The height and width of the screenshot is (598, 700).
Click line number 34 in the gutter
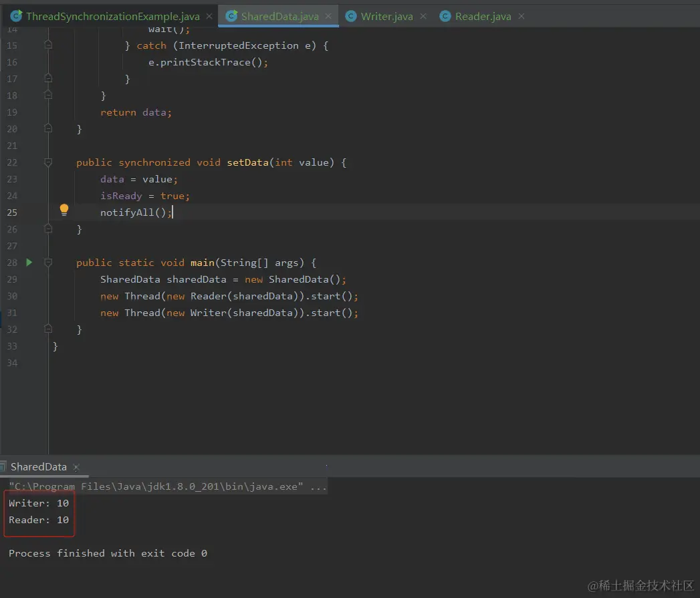12,363
